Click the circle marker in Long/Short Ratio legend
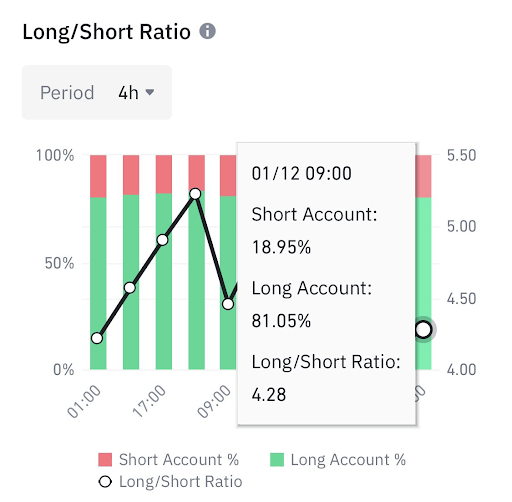Image resolution: width=512 pixels, height=502 pixels. point(105,482)
